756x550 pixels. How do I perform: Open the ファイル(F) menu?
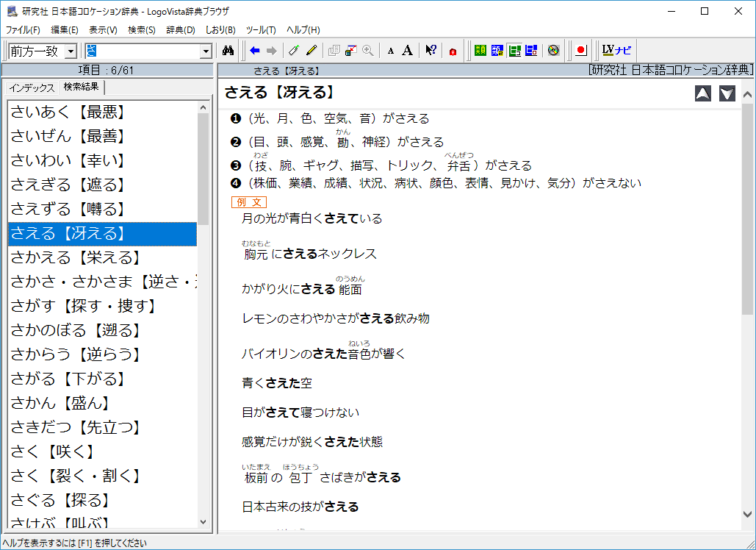click(x=23, y=30)
